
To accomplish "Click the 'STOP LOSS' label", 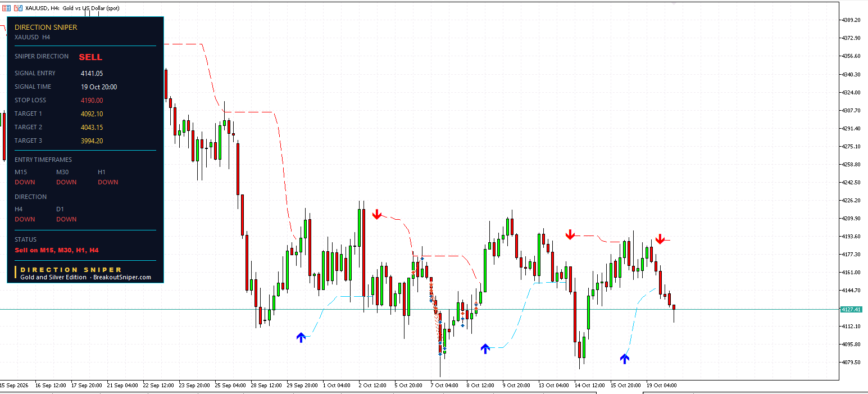I will coord(30,100).
